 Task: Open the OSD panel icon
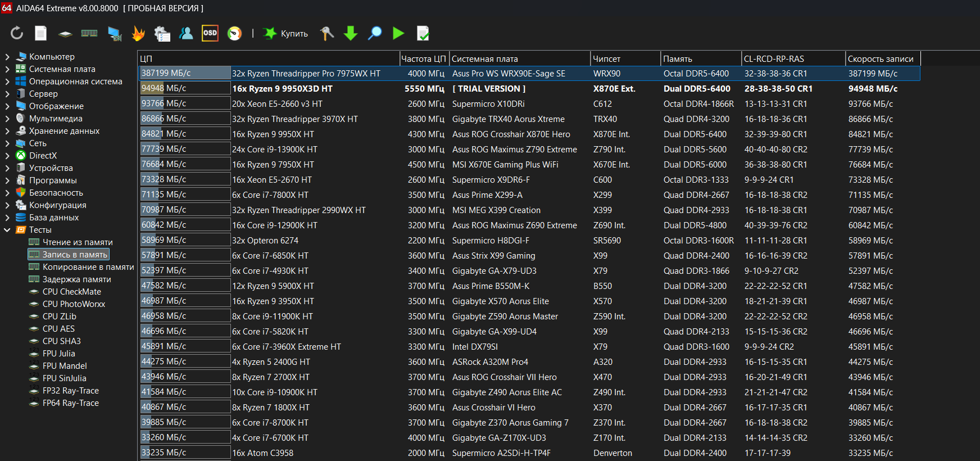(210, 33)
